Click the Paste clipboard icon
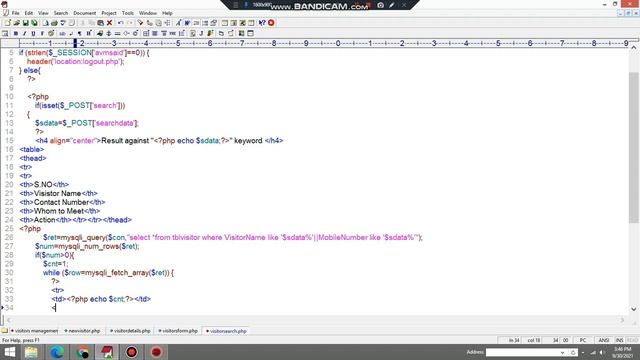Viewport: 640px width, 360px height. click(100, 23)
